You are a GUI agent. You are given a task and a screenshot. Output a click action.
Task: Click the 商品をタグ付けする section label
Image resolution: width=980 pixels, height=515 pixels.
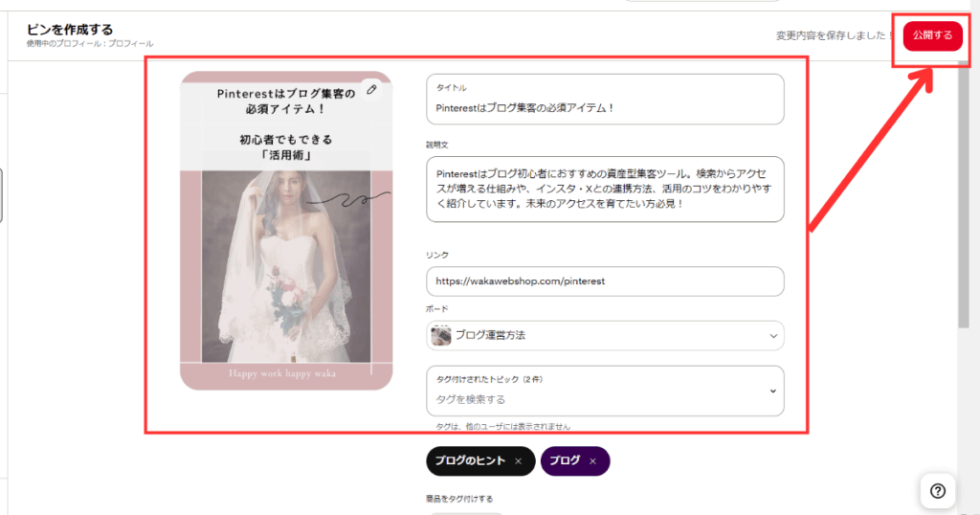[x=459, y=499]
